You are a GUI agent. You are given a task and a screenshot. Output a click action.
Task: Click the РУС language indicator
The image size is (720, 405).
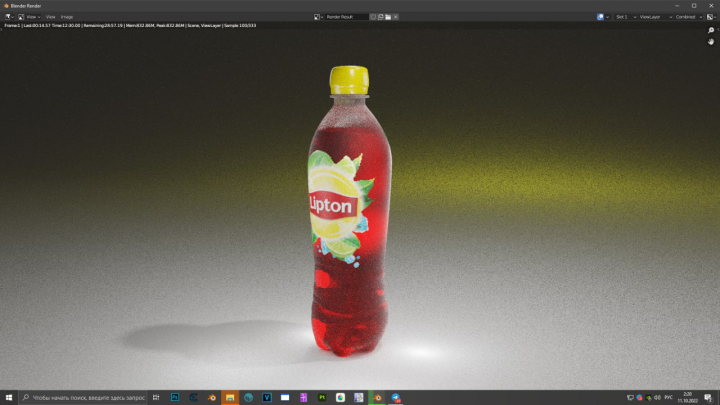click(x=669, y=398)
